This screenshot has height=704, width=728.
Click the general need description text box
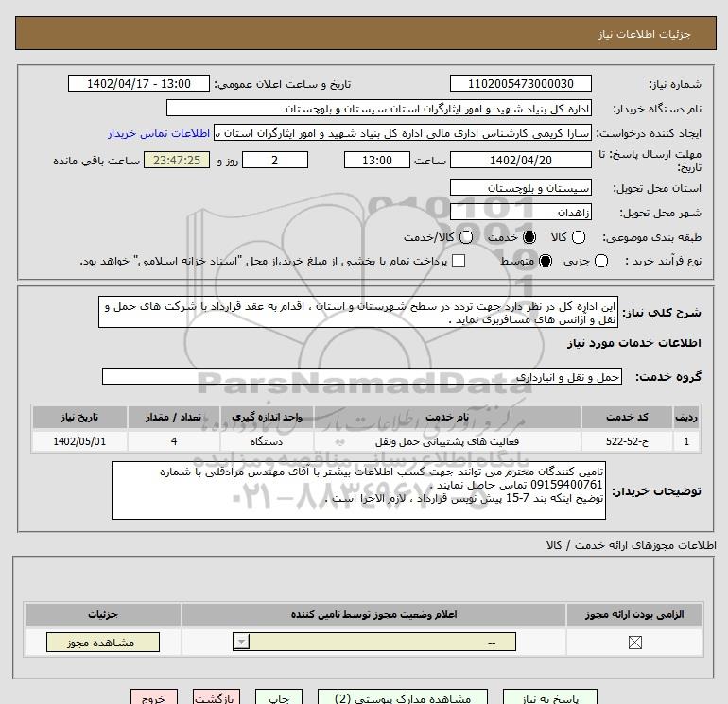358,313
